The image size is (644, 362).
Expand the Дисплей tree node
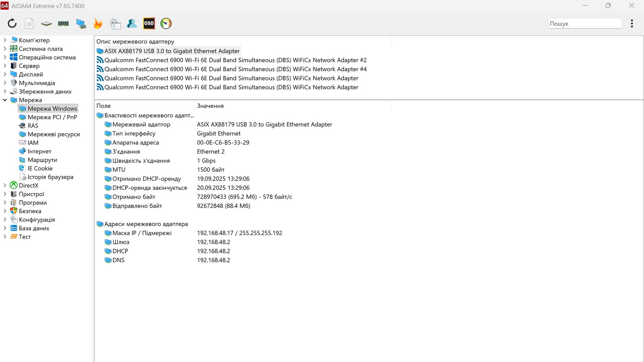(x=5, y=74)
